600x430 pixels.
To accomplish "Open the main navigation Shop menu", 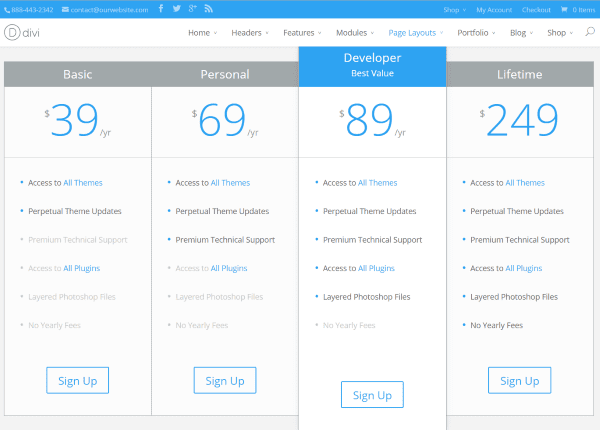I will pos(560,33).
